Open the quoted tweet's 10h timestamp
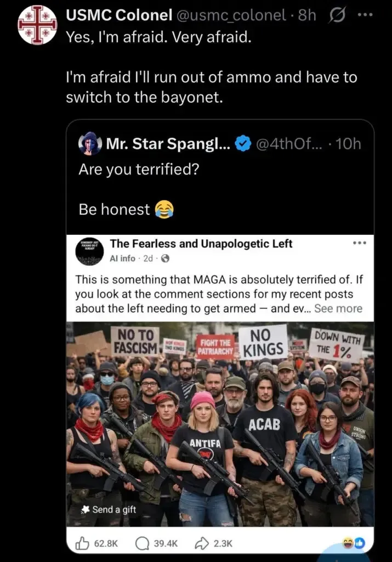 coord(348,144)
